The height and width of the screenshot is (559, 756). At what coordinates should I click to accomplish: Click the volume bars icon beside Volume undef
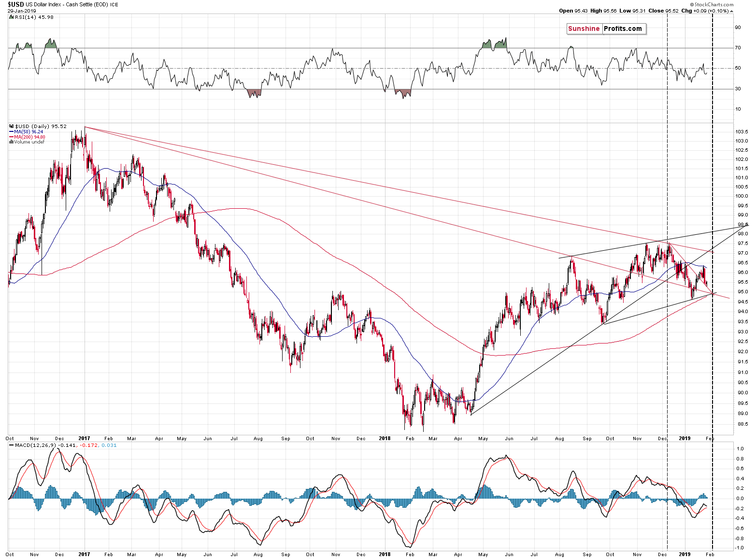(11, 142)
